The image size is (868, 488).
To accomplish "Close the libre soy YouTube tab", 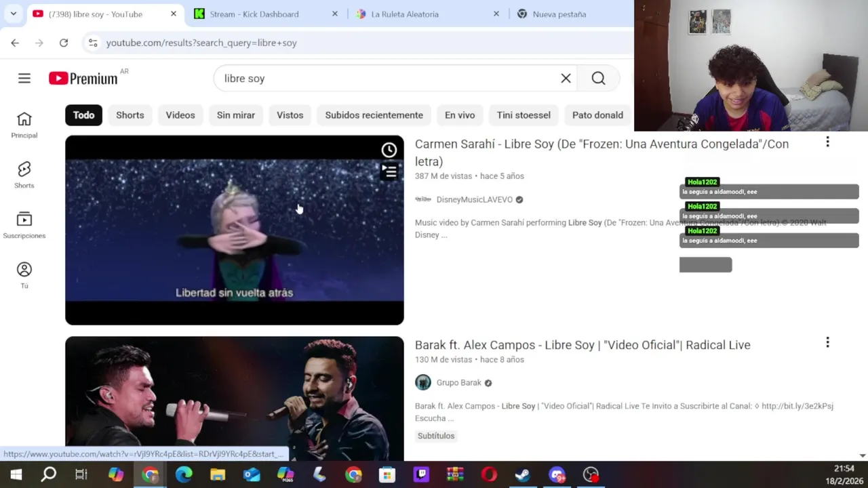I will [174, 14].
